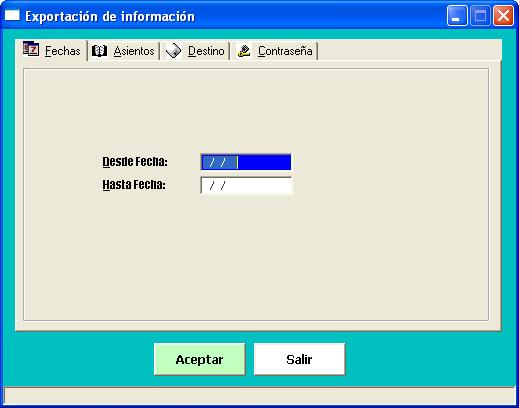Close the Exportación de información window
The height and width of the screenshot is (408, 519).
pyautogui.click(x=503, y=15)
